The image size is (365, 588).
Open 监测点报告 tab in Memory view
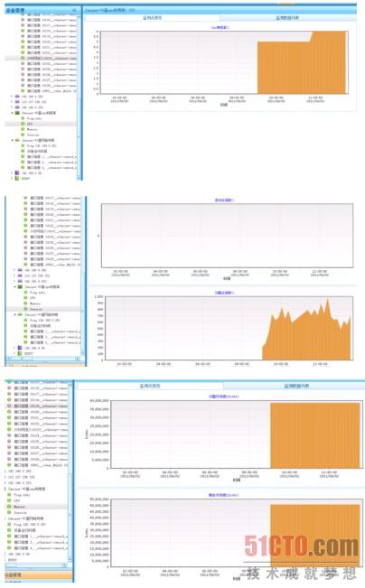click(x=150, y=386)
